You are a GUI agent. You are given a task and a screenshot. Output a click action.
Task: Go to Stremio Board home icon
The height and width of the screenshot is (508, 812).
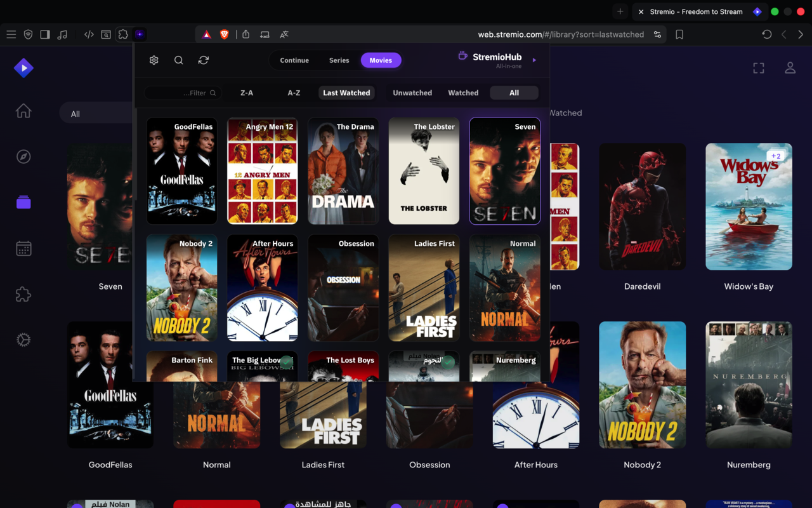[x=23, y=110]
